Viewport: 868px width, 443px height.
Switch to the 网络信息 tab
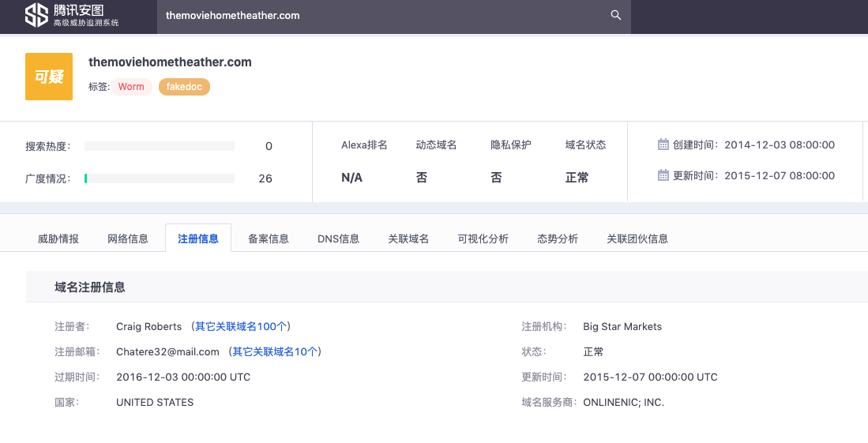(128, 238)
